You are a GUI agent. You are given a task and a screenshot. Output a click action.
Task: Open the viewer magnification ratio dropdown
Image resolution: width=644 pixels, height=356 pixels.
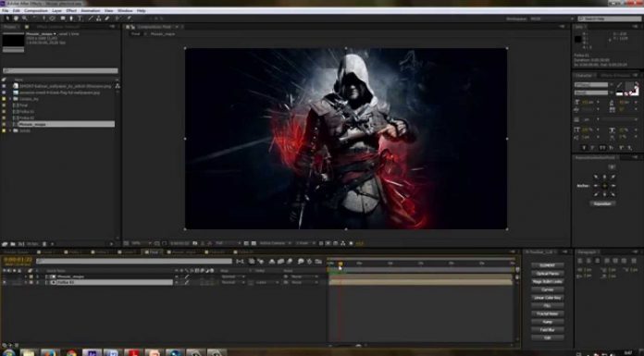click(141, 243)
